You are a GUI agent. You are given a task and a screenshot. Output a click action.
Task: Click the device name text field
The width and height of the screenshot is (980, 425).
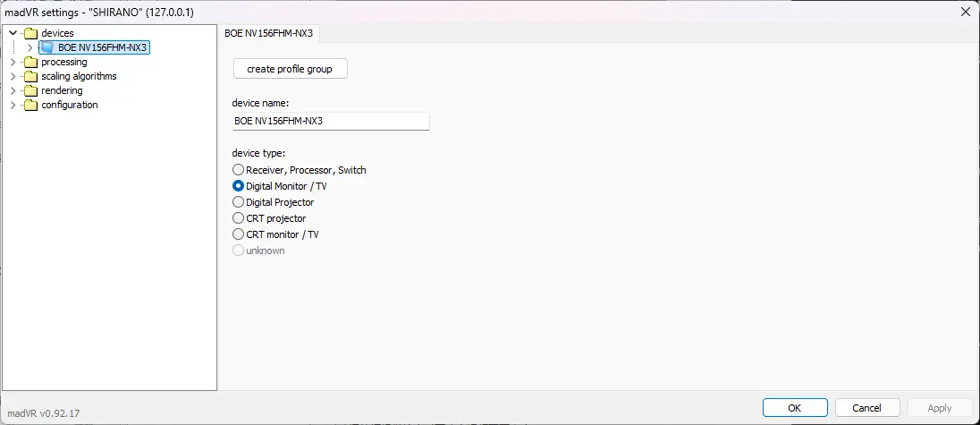pyautogui.click(x=330, y=121)
